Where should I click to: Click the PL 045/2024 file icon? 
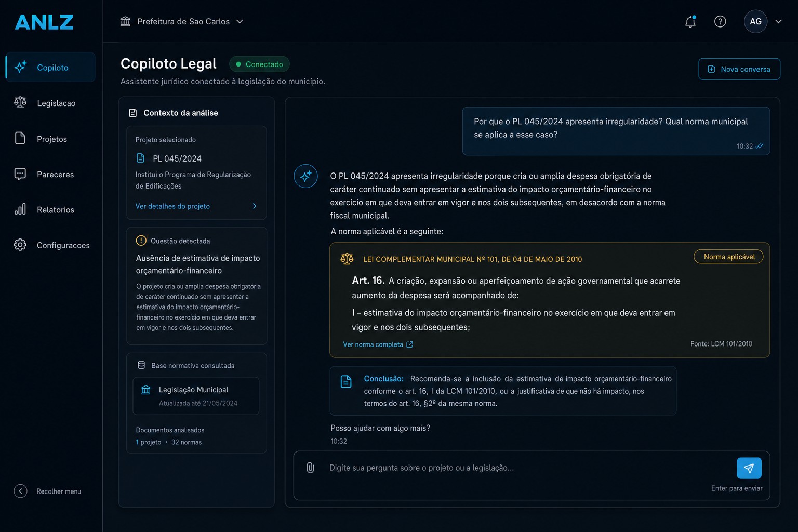140,158
